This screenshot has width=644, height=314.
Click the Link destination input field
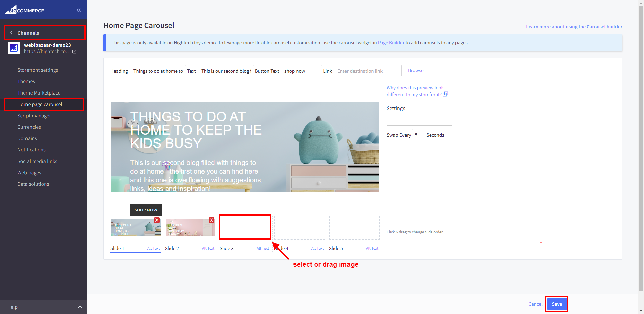[368, 71]
